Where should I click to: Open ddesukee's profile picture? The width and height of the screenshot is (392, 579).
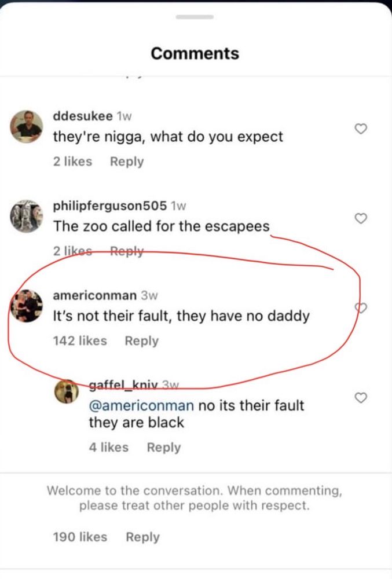pyautogui.click(x=27, y=125)
